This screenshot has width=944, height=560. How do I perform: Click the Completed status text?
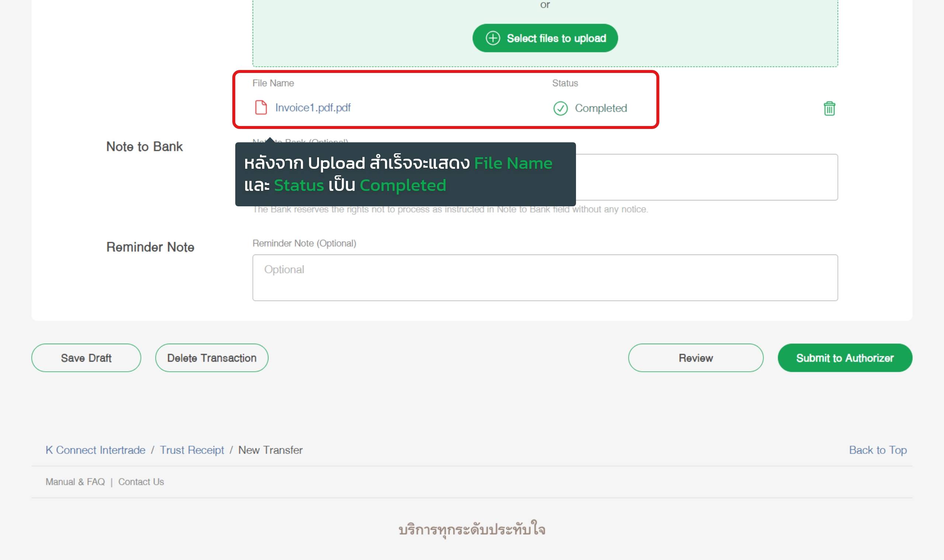tap(601, 108)
